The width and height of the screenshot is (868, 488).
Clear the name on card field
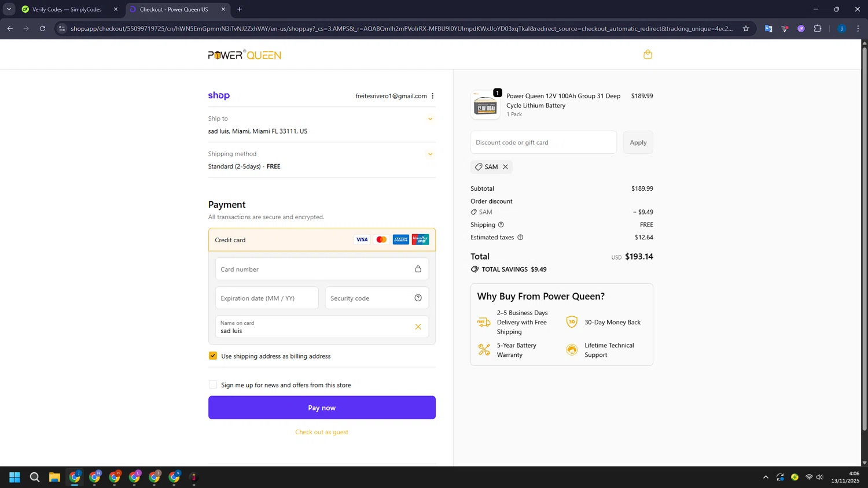click(418, 327)
